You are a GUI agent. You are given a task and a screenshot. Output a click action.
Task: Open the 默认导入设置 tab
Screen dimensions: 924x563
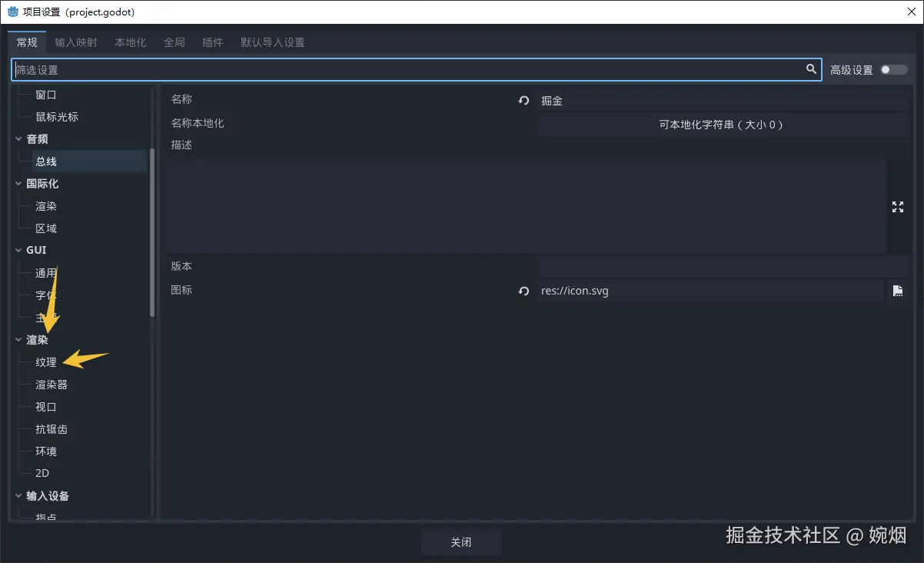[273, 42]
